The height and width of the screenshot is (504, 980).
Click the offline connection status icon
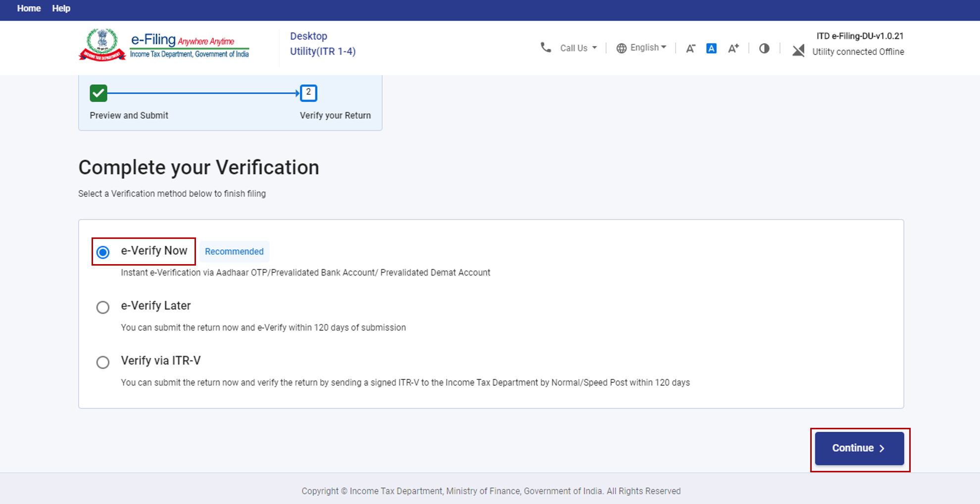point(798,50)
